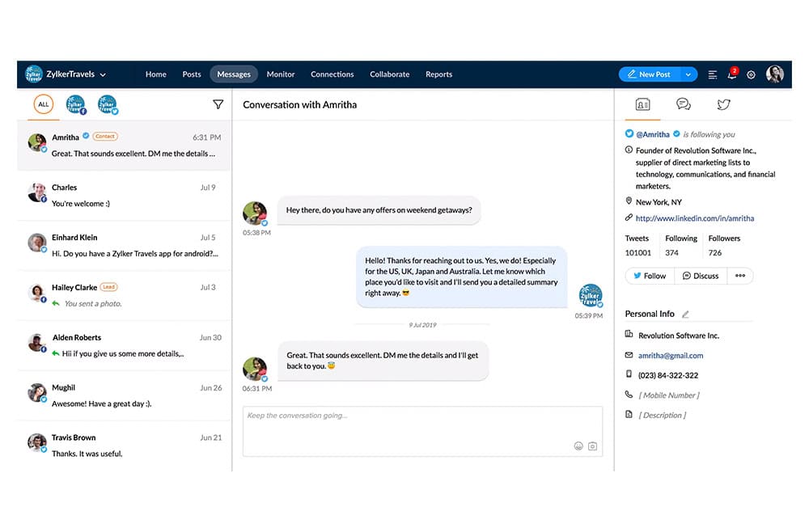809x532 pixels.
Task: Open the Posts menu
Action: point(192,74)
